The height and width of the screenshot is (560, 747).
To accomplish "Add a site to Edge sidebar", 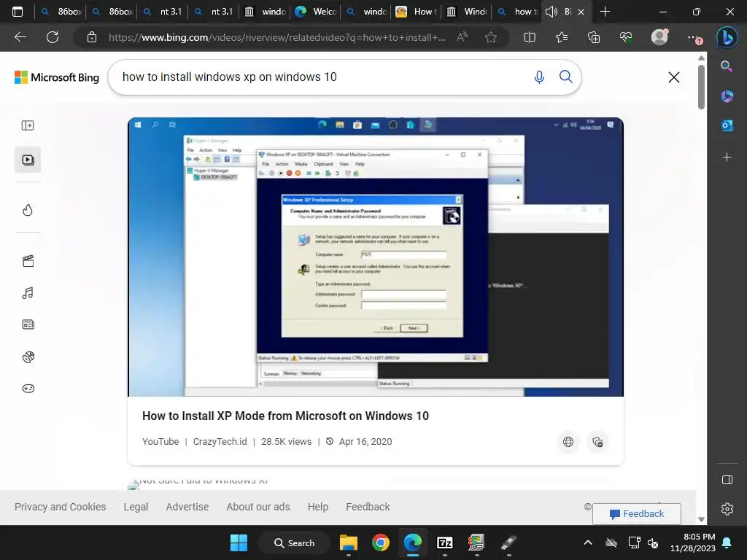I will (727, 157).
